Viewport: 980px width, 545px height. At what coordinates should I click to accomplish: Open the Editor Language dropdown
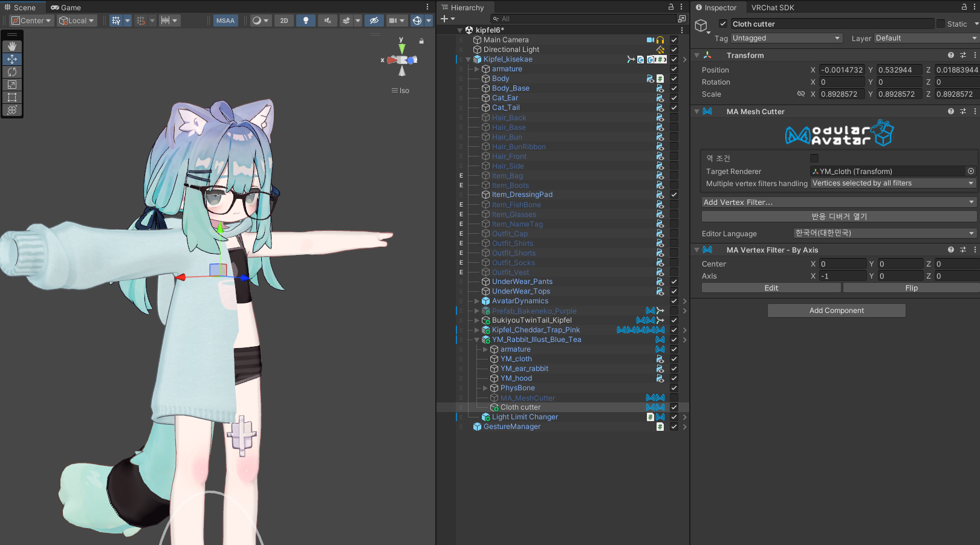coord(885,233)
